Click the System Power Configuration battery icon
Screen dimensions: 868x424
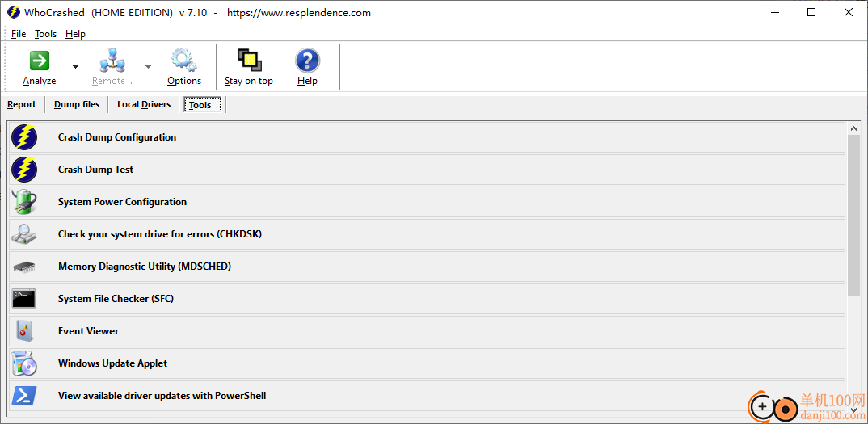tap(24, 201)
